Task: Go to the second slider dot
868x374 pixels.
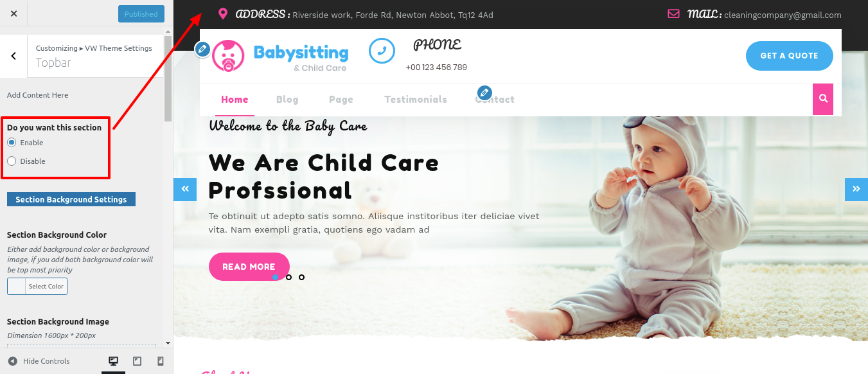Action: coord(288,278)
